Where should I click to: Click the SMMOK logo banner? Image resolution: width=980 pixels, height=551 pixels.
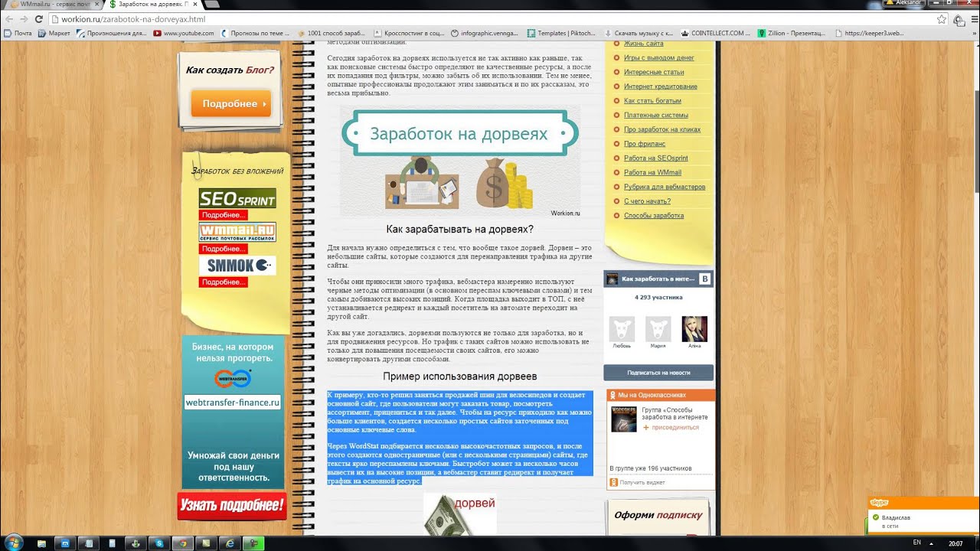click(x=237, y=266)
